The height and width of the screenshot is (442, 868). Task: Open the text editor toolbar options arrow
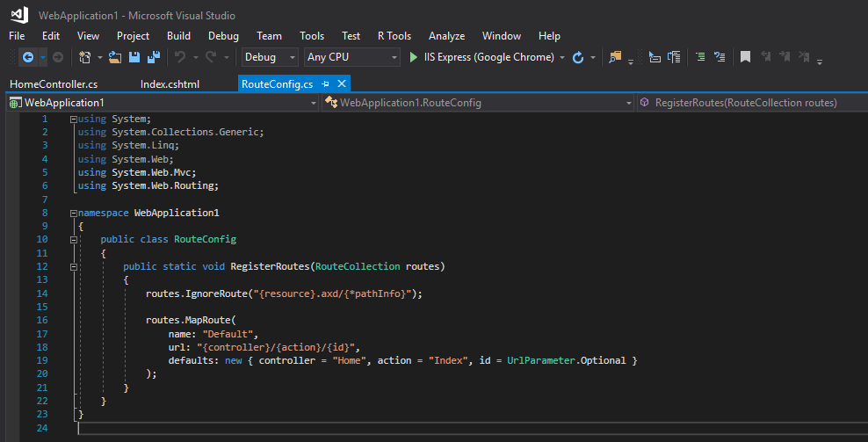coord(820,62)
